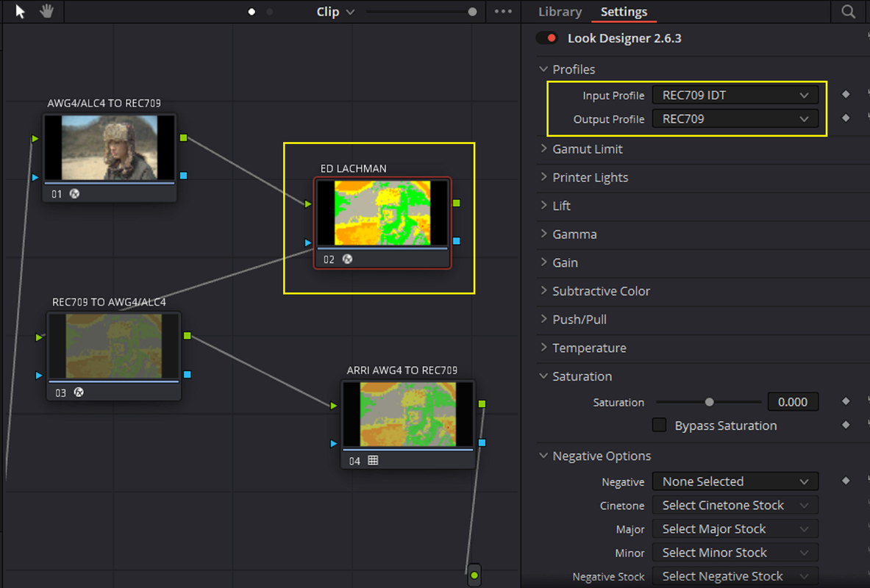Search the effects panel with magnifier icon

[848, 12]
